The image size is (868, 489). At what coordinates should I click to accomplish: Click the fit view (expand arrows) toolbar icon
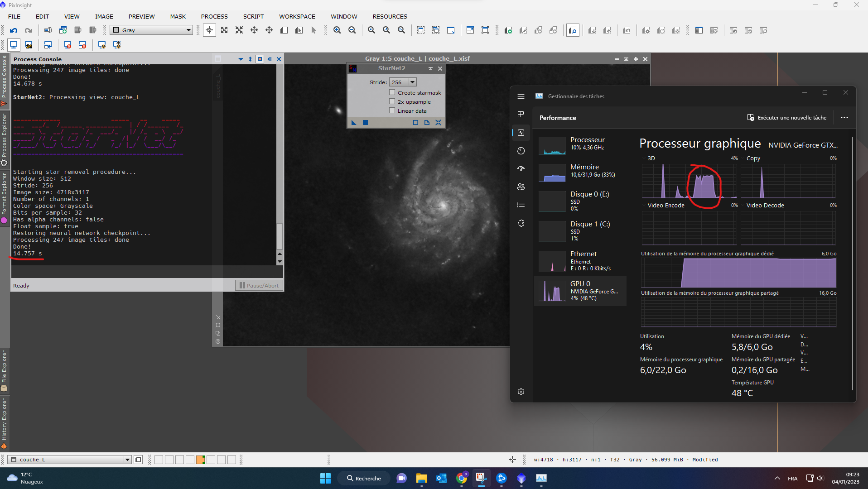[224, 30]
